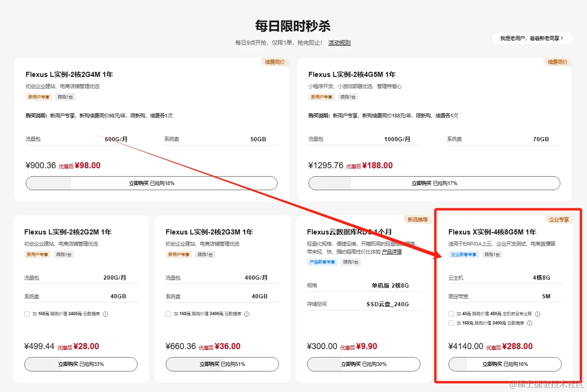This screenshot has width=587, height=392.
Task: Enable 加40元 主机安全专业版 add-on checkbox
Action: click(x=451, y=314)
